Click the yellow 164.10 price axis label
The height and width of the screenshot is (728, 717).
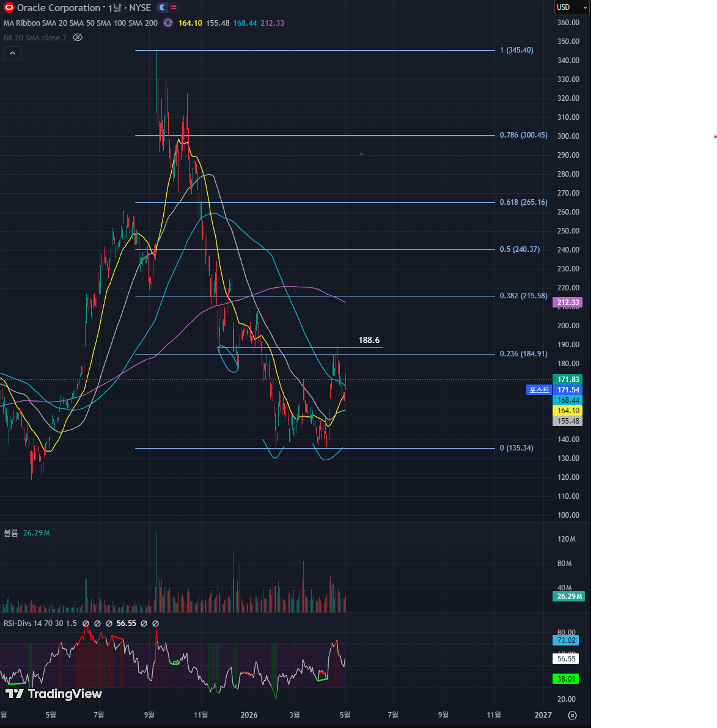click(x=567, y=410)
